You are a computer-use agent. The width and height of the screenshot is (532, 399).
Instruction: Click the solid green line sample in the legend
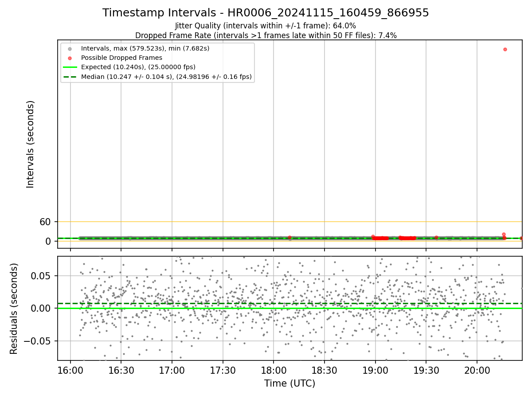(69, 67)
